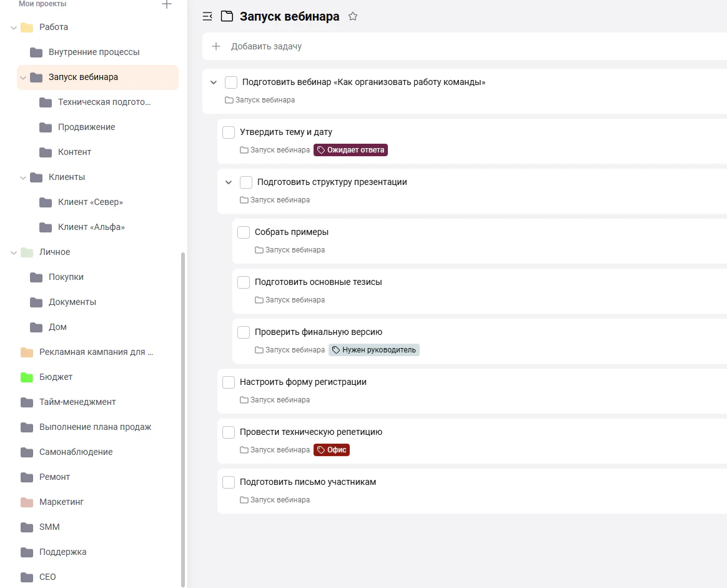The height and width of the screenshot is (588, 727).
Task: Click the SMM folder icon
Action: pos(27,527)
